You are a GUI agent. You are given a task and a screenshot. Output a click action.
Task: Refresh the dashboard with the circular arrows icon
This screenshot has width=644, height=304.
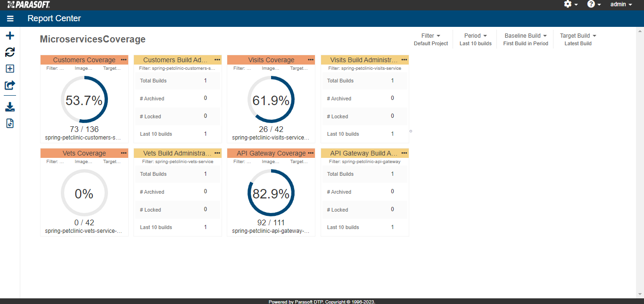(10, 52)
